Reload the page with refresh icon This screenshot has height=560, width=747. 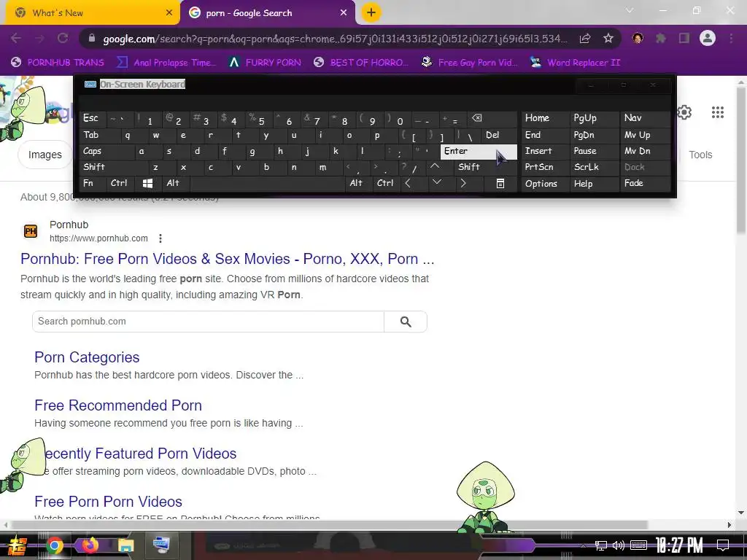click(63, 38)
